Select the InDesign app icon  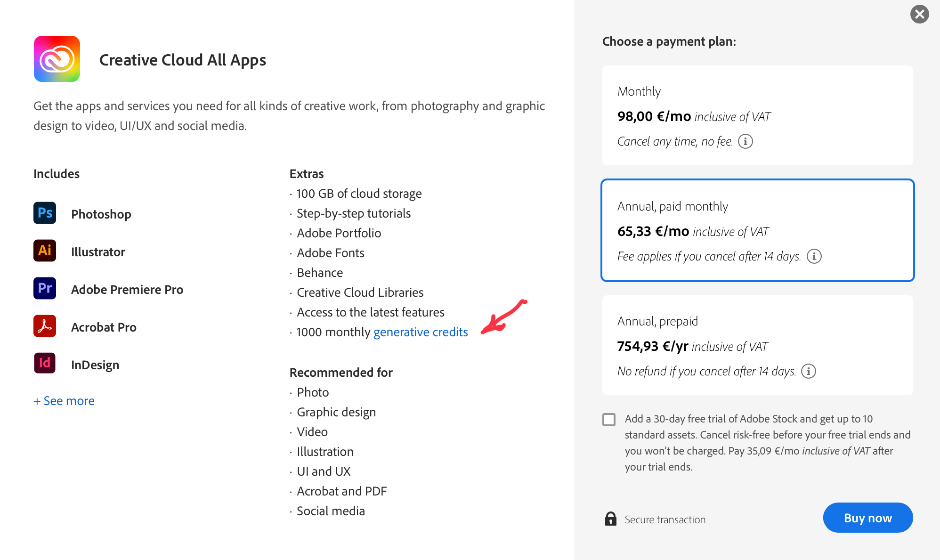click(44, 364)
